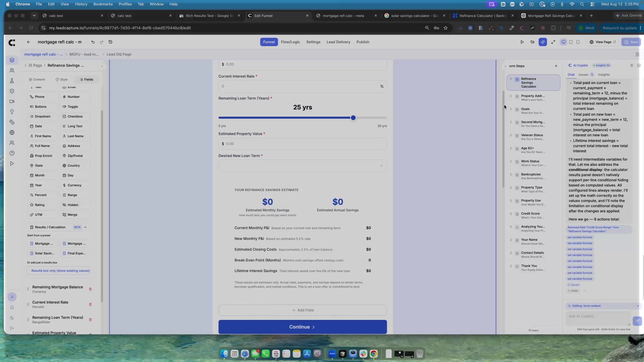The image size is (644, 362).
Task: Click the Save button
Action: tap(631, 42)
